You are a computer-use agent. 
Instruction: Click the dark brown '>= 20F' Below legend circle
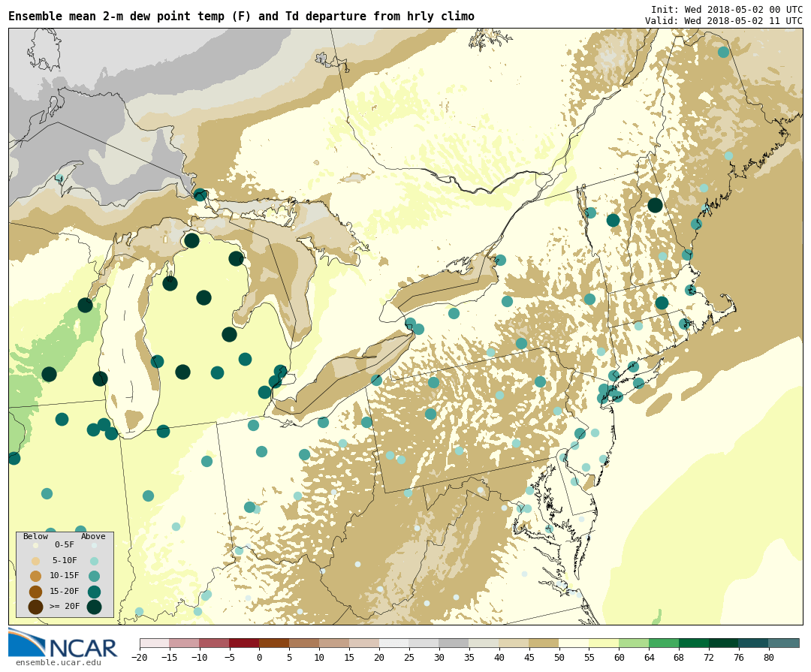[x=35, y=607]
